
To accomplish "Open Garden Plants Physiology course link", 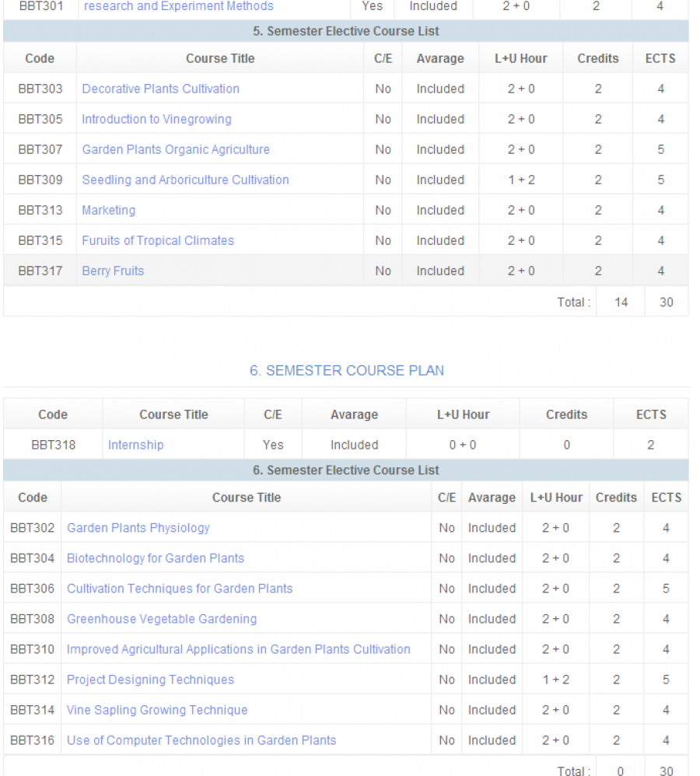I will pos(138,528).
